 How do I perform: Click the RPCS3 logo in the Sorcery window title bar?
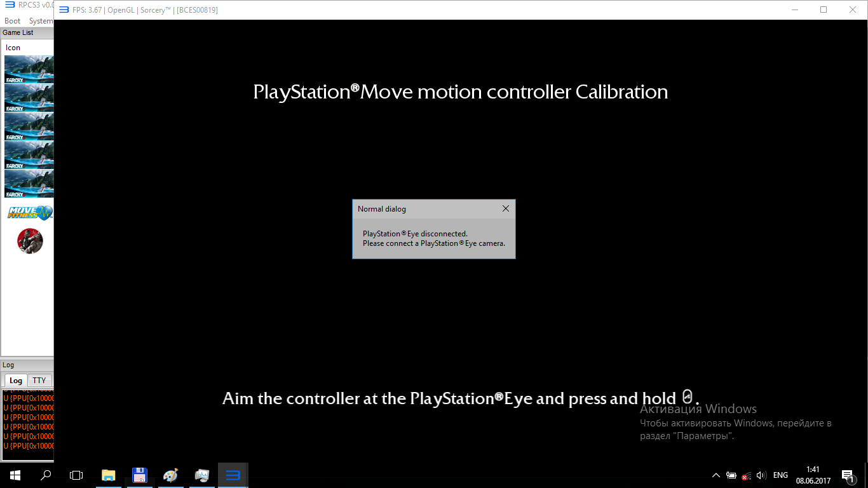tap(64, 10)
